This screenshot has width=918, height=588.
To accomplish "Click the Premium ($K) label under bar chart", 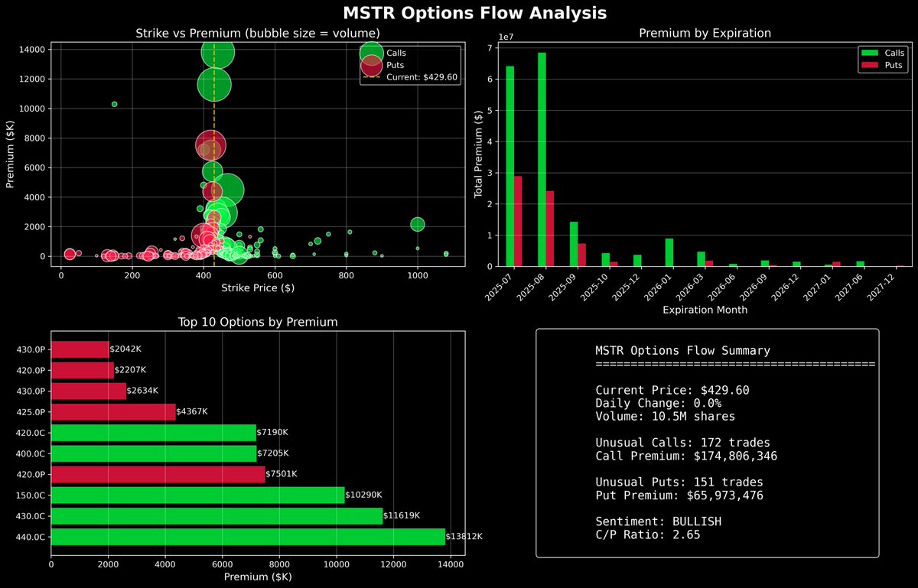I will (x=258, y=576).
